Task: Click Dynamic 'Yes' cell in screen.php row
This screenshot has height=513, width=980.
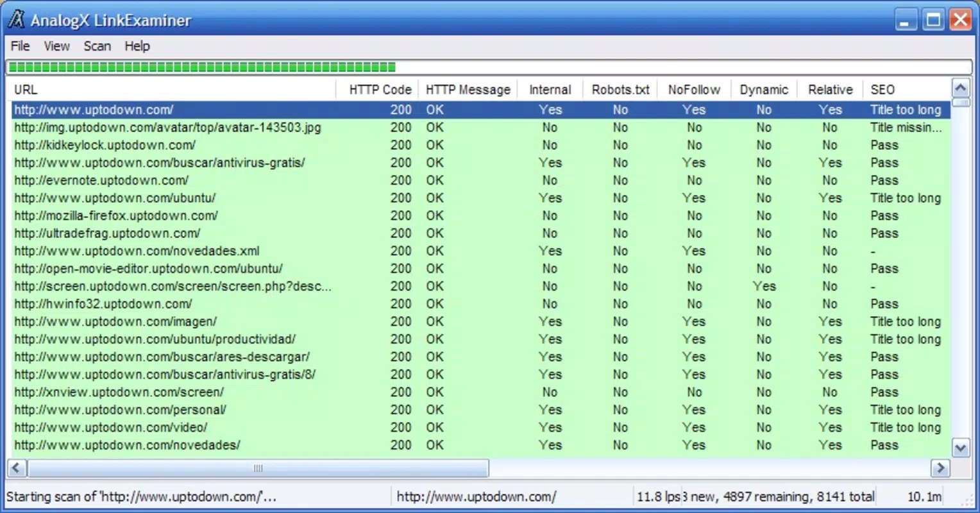Action: click(x=764, y=286)
